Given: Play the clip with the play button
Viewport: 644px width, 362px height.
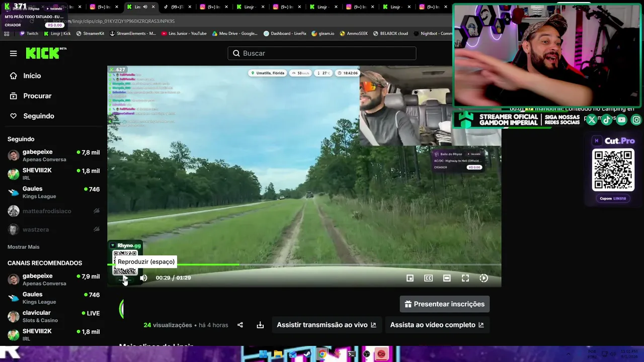Looking at the screenshot, I should pos(125,278).
